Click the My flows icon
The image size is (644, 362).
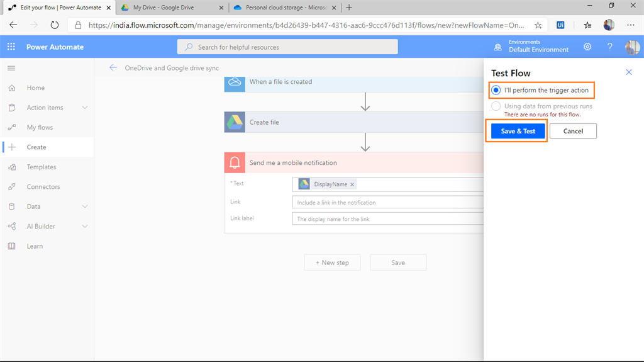[x=12, y=127]
